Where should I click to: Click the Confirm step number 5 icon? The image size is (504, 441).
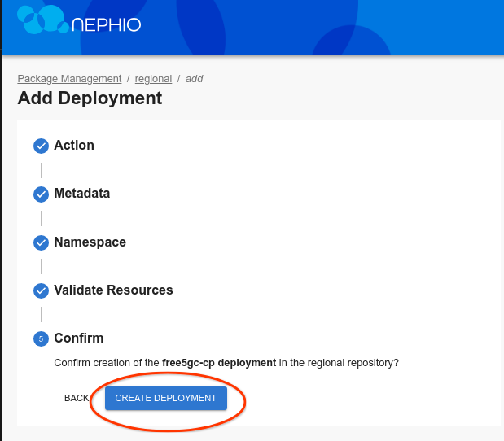(41, 338)
